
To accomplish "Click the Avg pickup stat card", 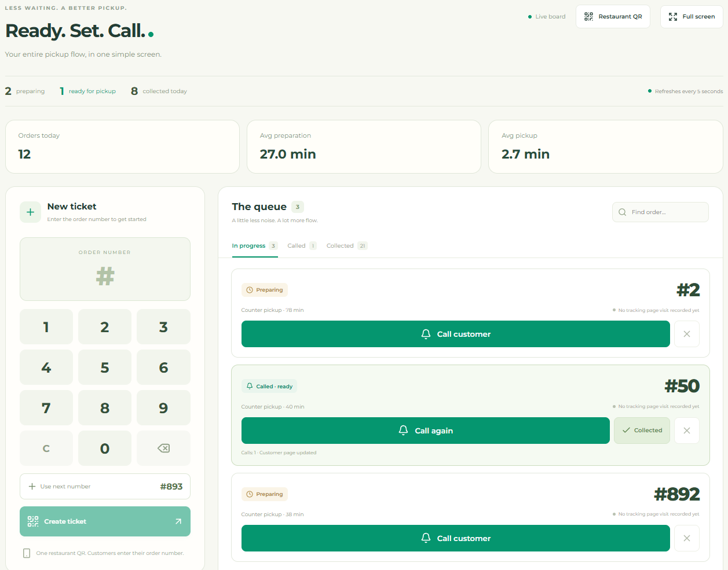I will pos(606,146).
